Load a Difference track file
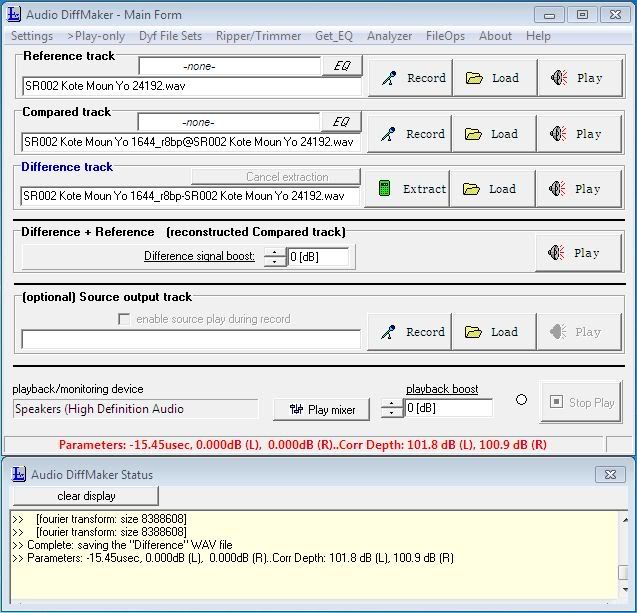 point(493,189)
